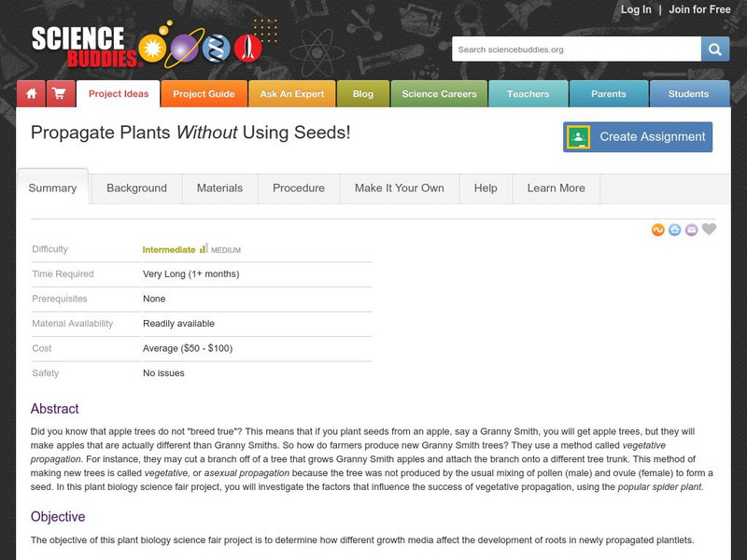
Task: Click the Material Availability label
Action: click(73, 323)
